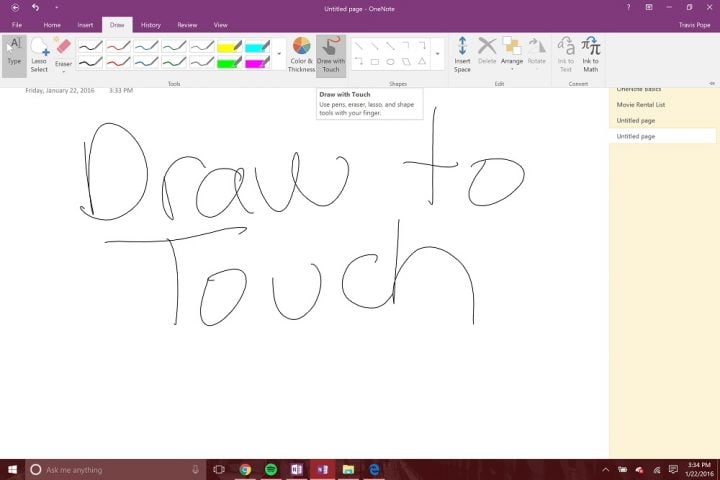
Task: Switch to the Review tab
Action: pos(187,25)
